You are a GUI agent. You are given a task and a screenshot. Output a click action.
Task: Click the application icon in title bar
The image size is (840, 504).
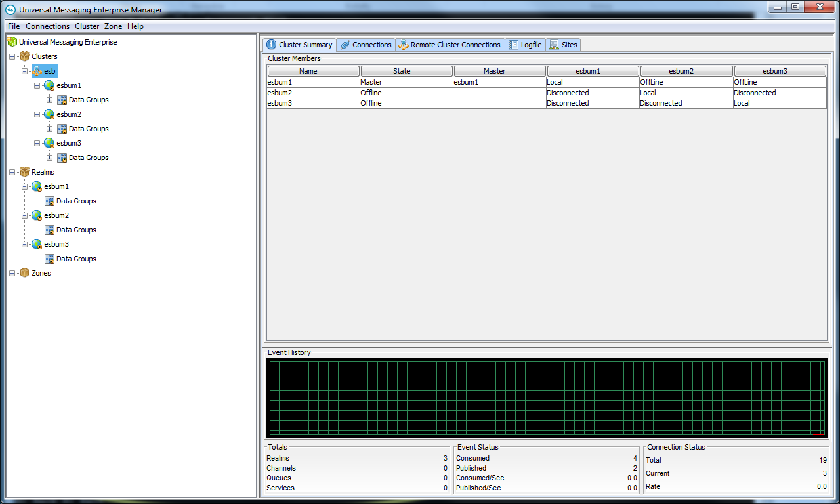(x=10, y=10)
